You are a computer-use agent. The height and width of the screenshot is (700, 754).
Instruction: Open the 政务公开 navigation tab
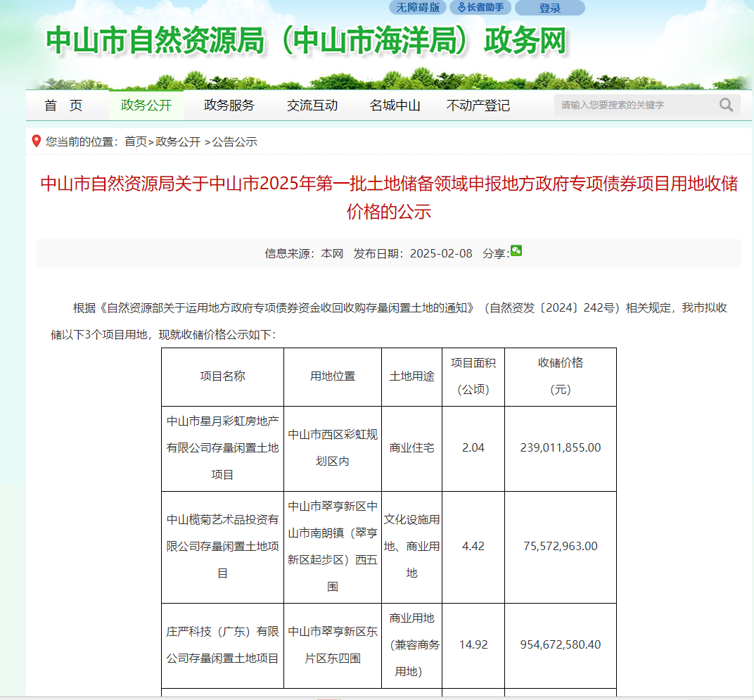pyautogui.click(x=146, y=105)
